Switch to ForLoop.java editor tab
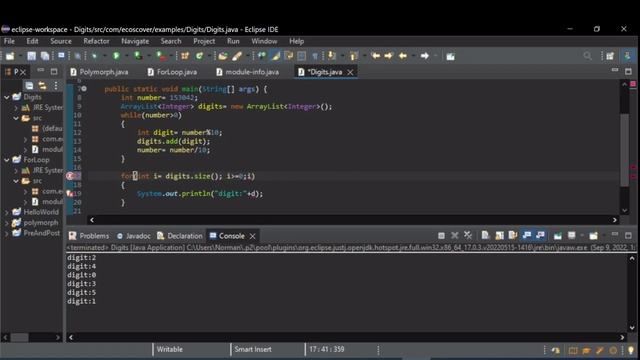 tap(172, 72)
